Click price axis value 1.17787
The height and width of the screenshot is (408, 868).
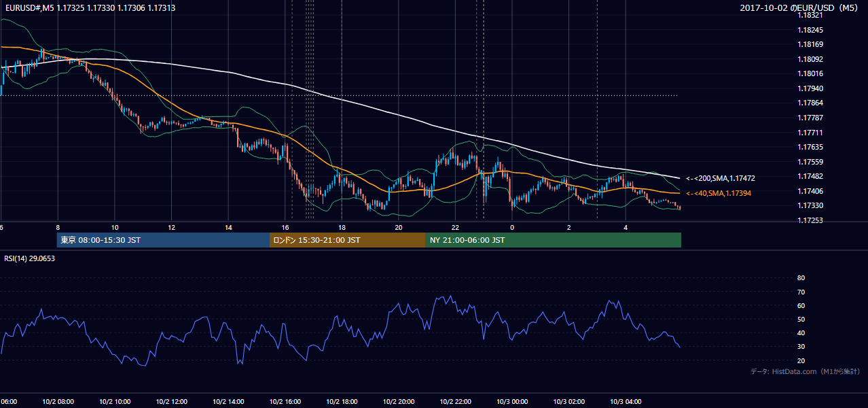pyautogui.click(x=811, y=118)
